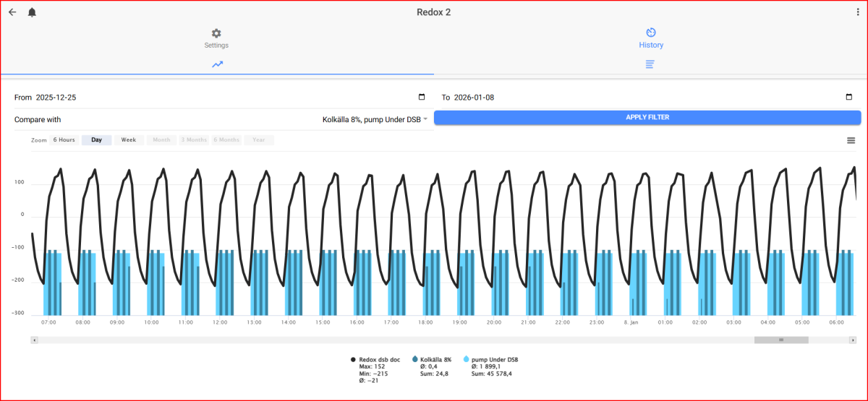Open calendar picker for From date
This screenshot has height=401, width=868.
tap(422, 98)
